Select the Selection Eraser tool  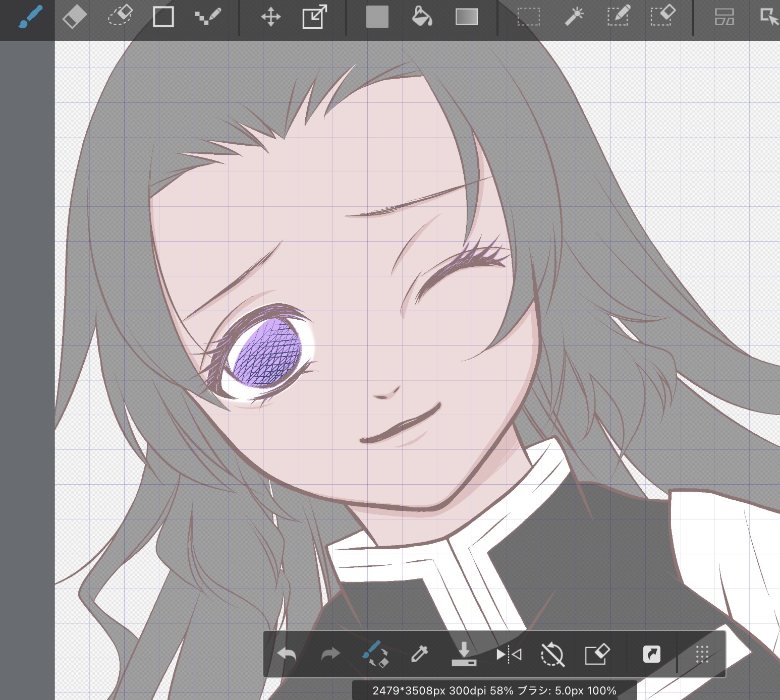(x=663, y=16)
